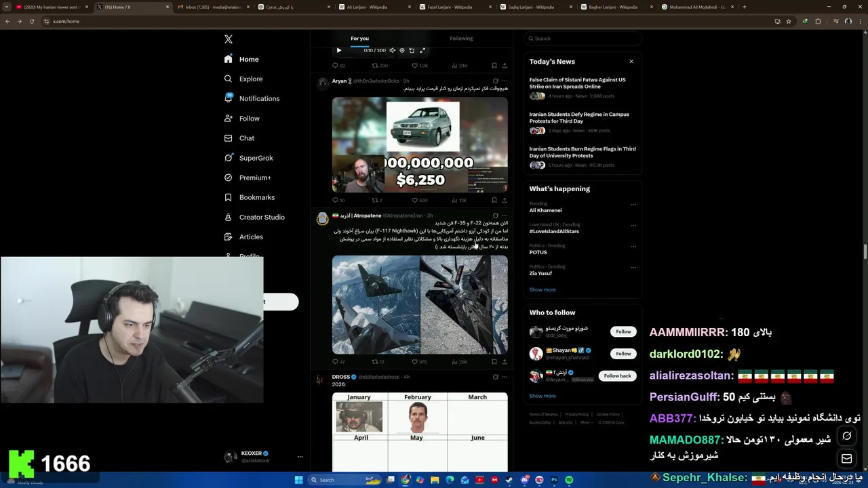Open the floating messages envelope button
The height and width of the screenshot is (488, 868).
846,459
